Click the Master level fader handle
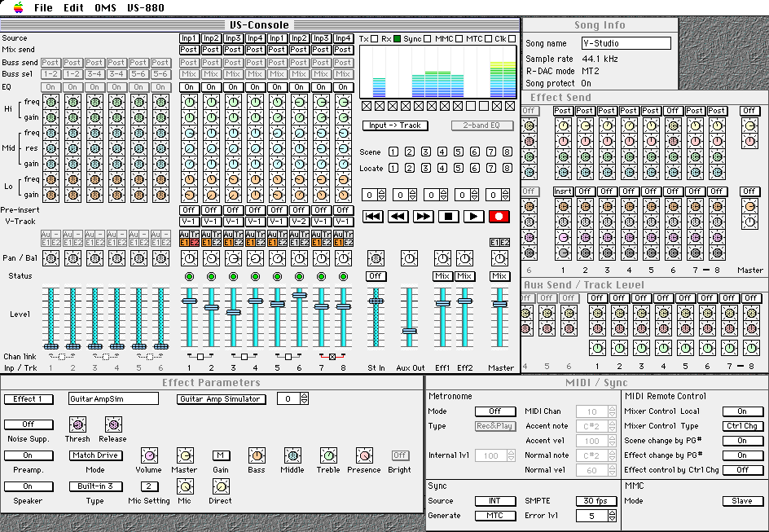 (499, 305)
